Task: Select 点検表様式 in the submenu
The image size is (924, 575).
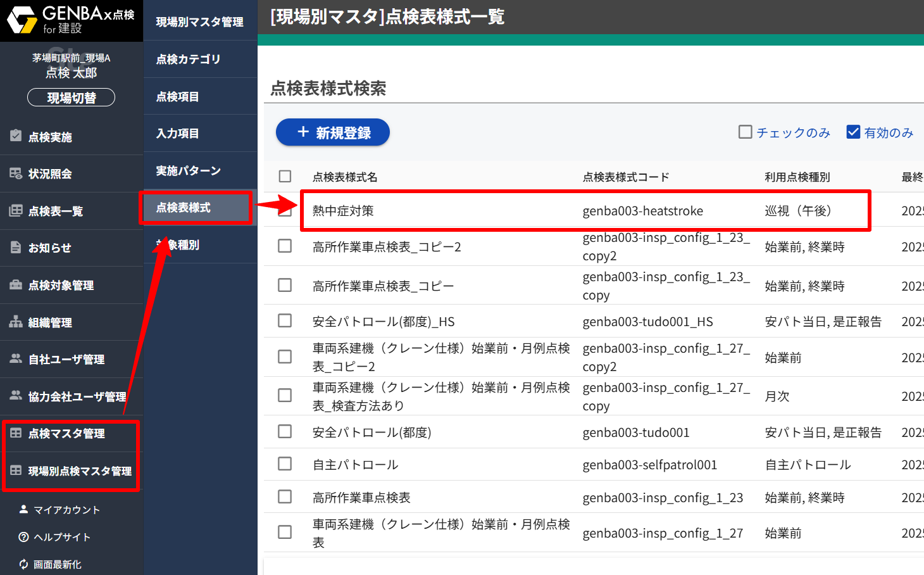Action: (184, 208)
